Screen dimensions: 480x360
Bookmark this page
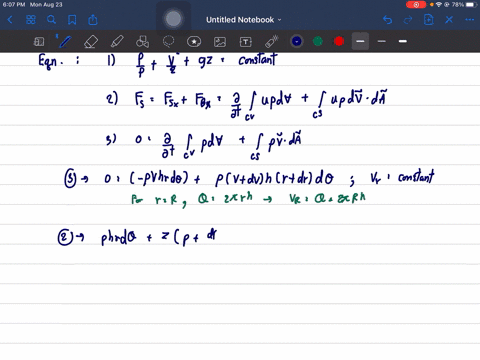(72, 20)
